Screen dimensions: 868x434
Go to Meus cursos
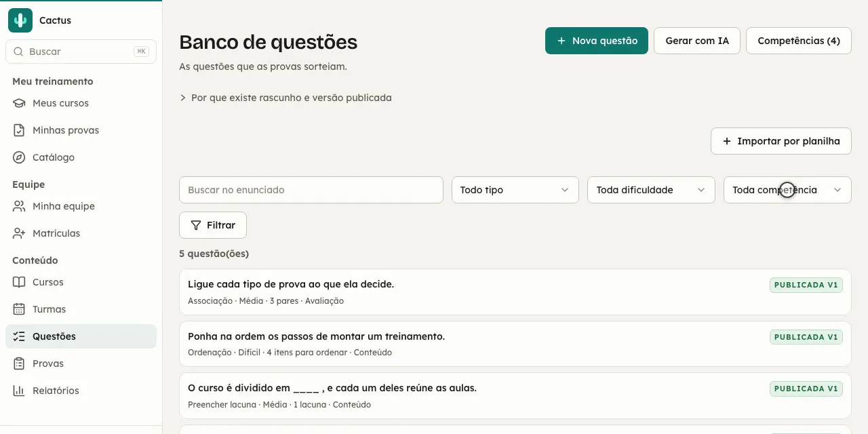(81, 103)
